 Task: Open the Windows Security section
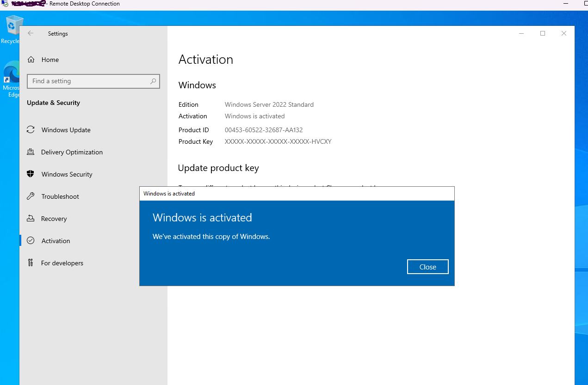tap(67, 174)
